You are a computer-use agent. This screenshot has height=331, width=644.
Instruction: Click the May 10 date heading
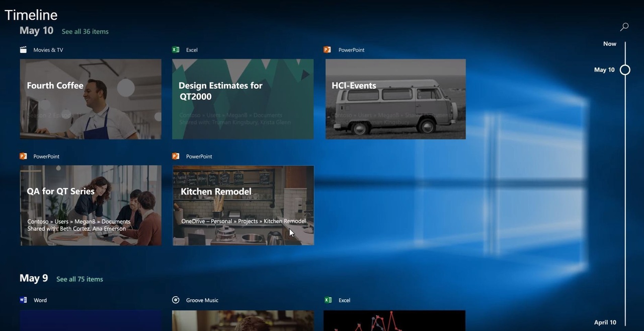coord(36,31)
